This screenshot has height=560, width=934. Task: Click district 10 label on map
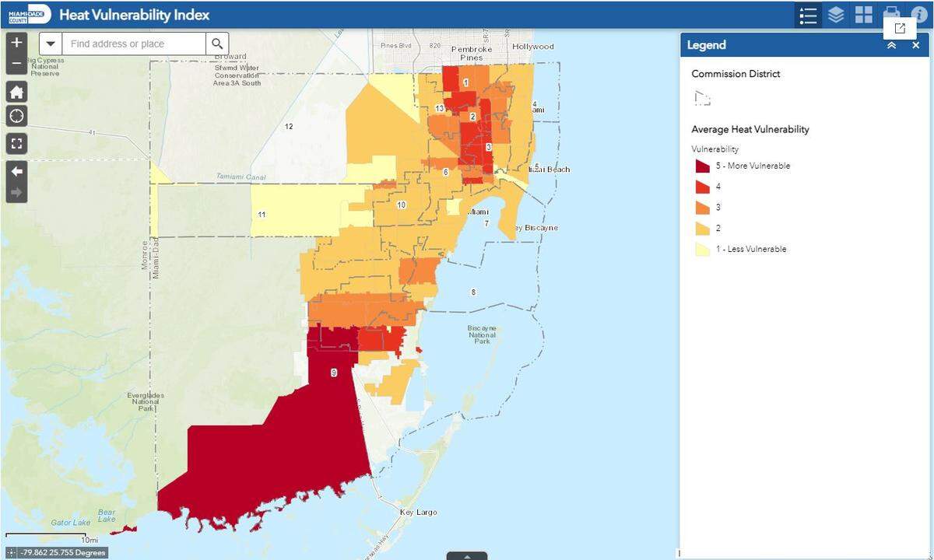[401, 205]
